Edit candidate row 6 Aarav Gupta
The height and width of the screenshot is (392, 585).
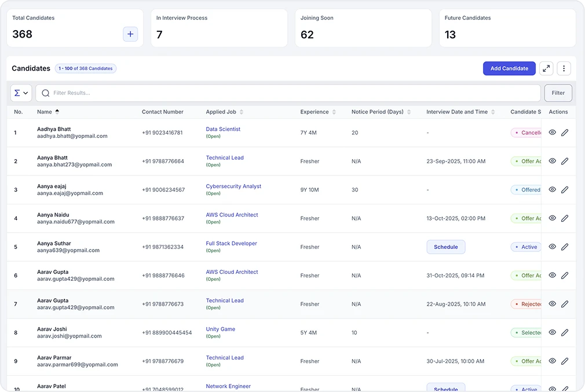(x=565, y=275)
